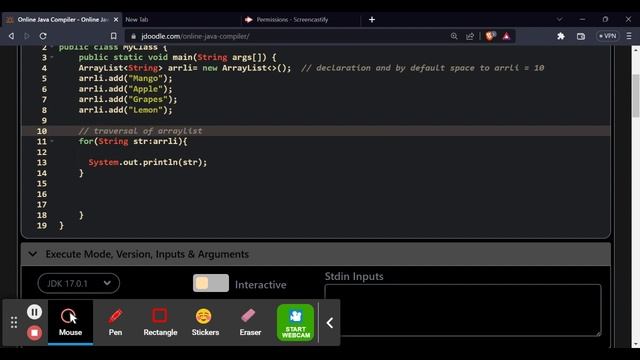Screen dimensions: 640x360
Task: Click the "// traversal of arraylist" comment
Action: pyautogui.click(x=140, y=131)
